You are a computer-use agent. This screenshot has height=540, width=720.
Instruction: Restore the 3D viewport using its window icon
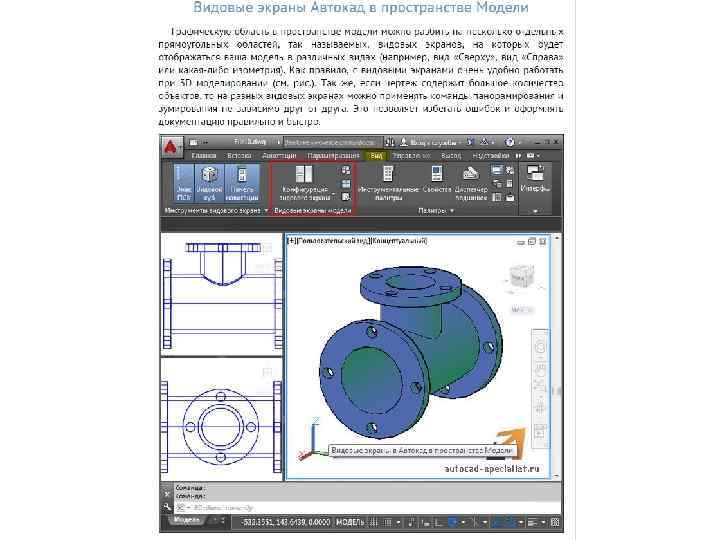coord(532,242)
